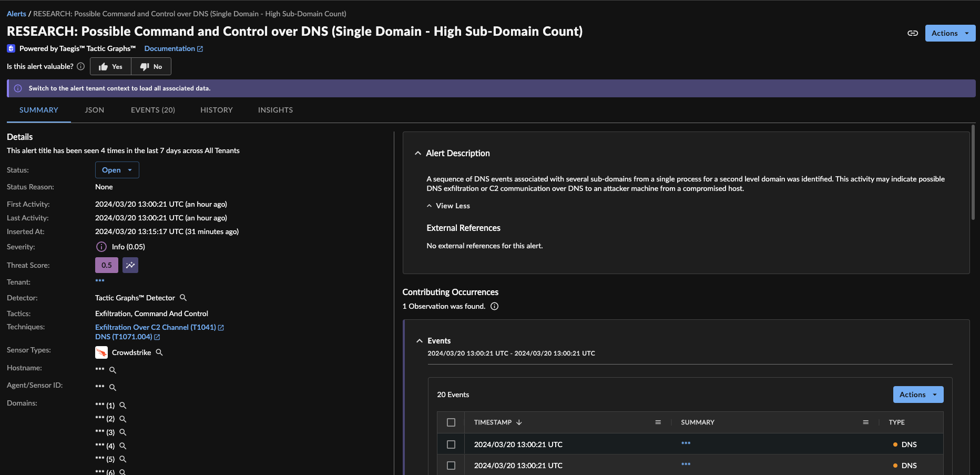Open the threat score trend chart icon
Screen dimensions: 980x475
tap(130, 265)
